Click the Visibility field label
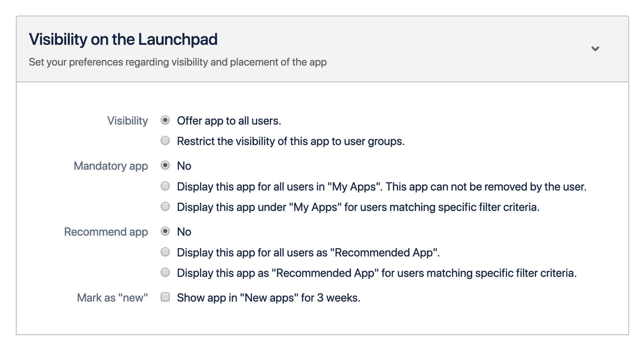 click(127, 120)
